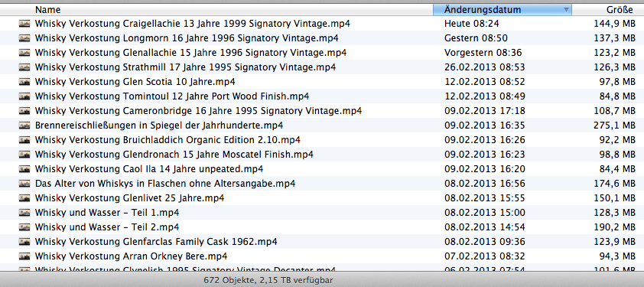The image size is (644, 287).
Task: Click the date 08.02.2013 16:56
Action: tap(485, 184)
